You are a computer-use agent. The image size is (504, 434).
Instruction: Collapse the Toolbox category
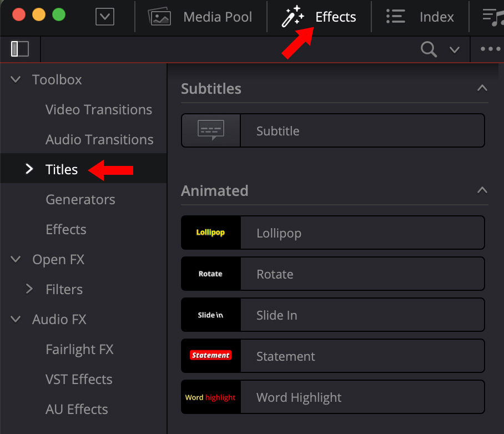click(15, 79)
